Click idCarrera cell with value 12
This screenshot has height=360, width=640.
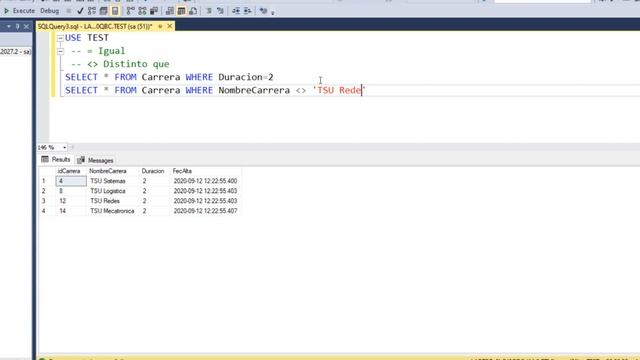71,201
